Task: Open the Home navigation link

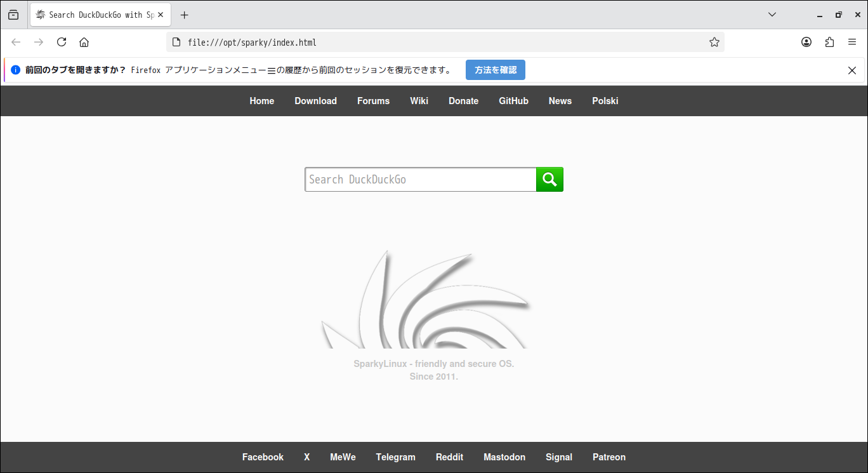Action: (x=262, y=101)
